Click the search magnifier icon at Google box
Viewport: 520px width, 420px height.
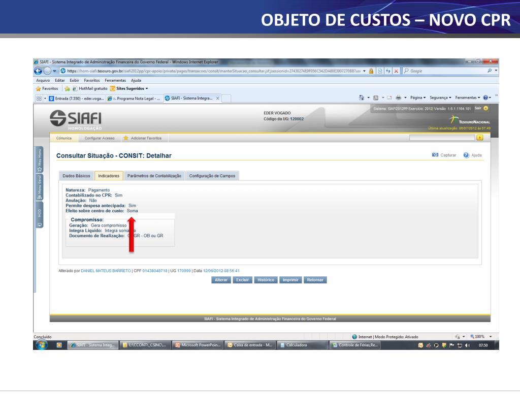click(490, 71)
